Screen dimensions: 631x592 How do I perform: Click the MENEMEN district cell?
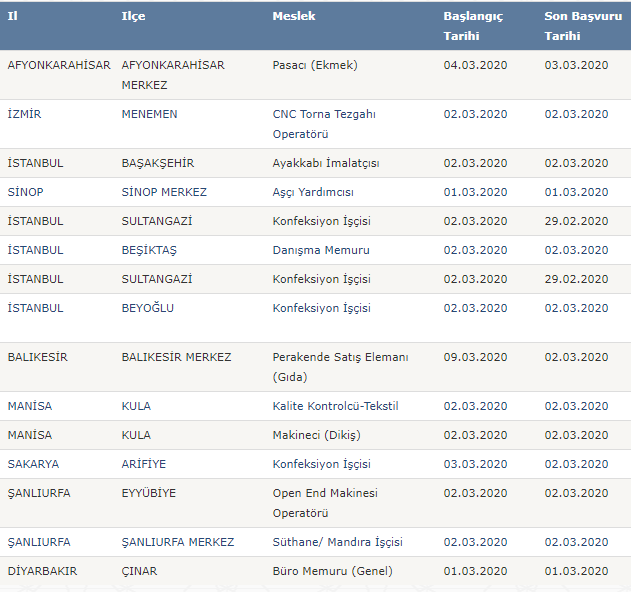(149, 114)
